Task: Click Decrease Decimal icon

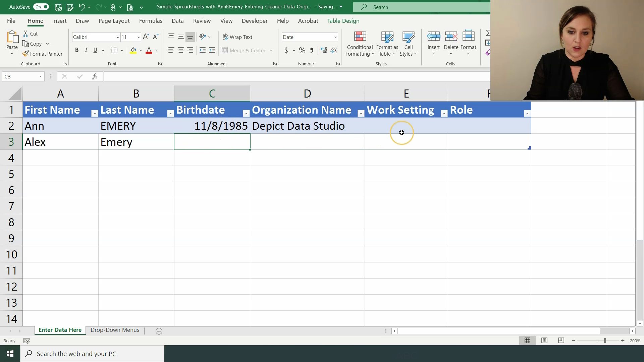Action: (x=333, y=50)
